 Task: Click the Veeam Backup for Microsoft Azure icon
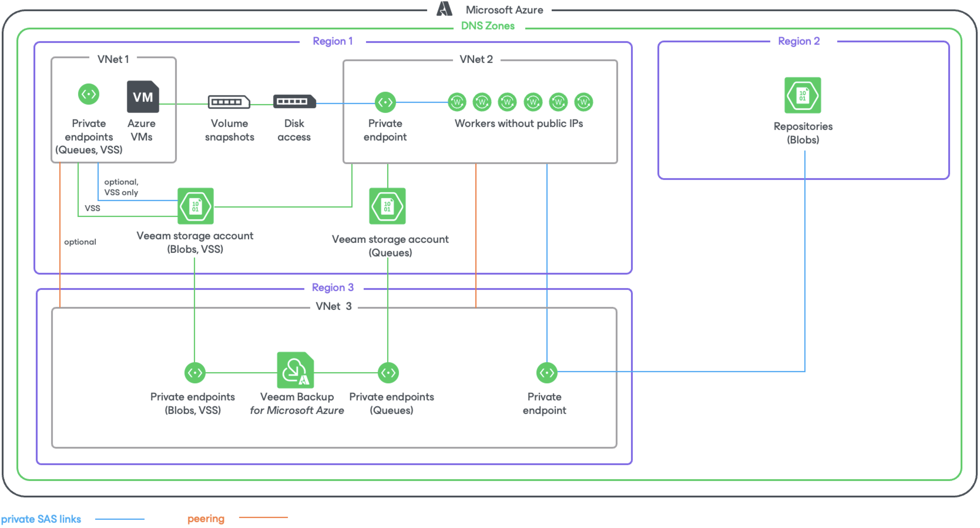pos(295,370)
